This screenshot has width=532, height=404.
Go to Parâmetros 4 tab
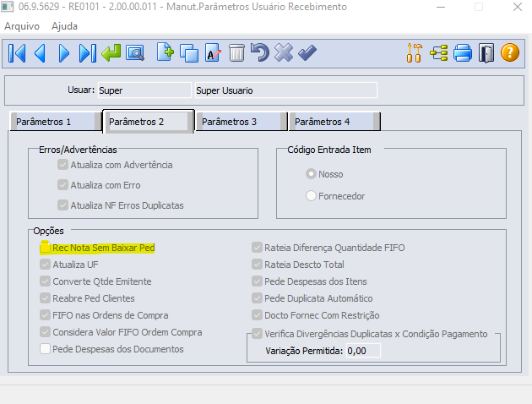coord(334,122)
